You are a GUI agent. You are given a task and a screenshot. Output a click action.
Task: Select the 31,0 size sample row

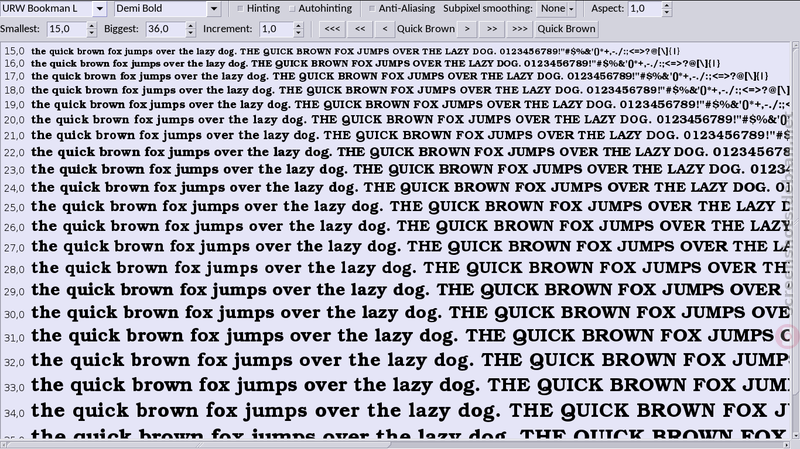(x=395, y=336)
